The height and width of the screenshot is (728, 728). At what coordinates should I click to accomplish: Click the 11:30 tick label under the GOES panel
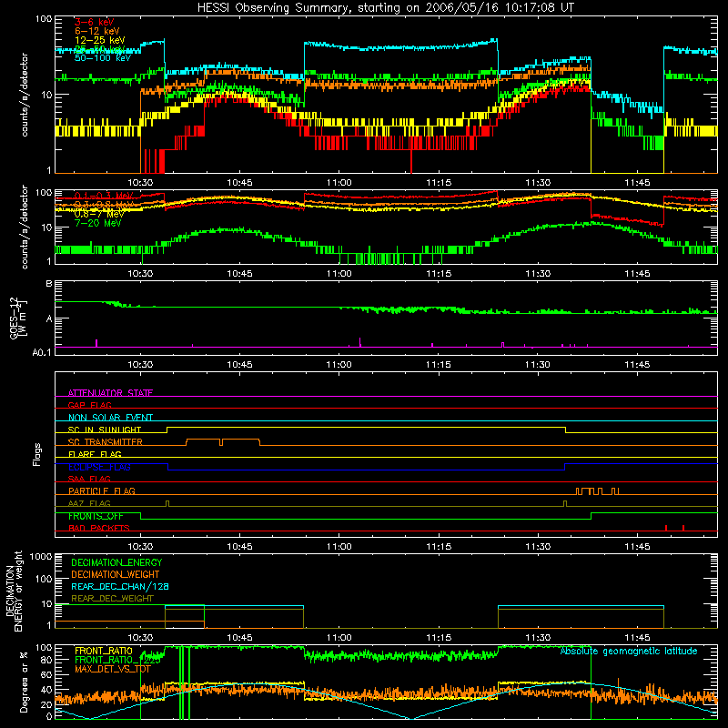pos(538,365)
